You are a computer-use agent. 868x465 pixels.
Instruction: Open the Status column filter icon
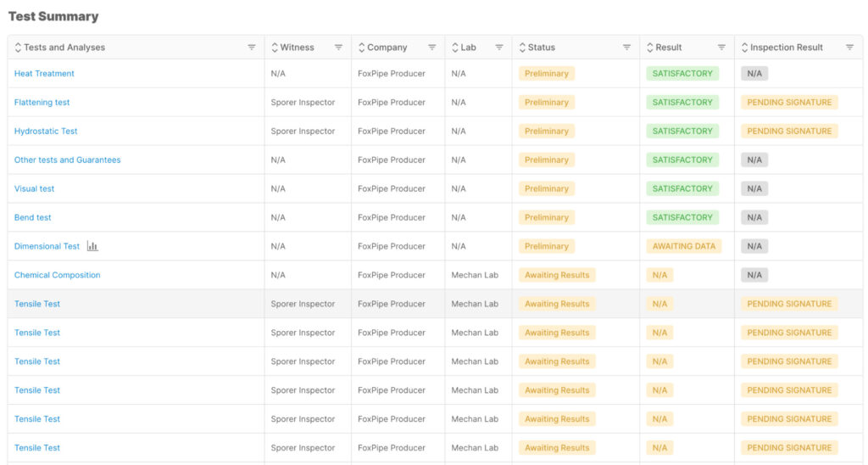pyautogui.click(x=626, y=48)
